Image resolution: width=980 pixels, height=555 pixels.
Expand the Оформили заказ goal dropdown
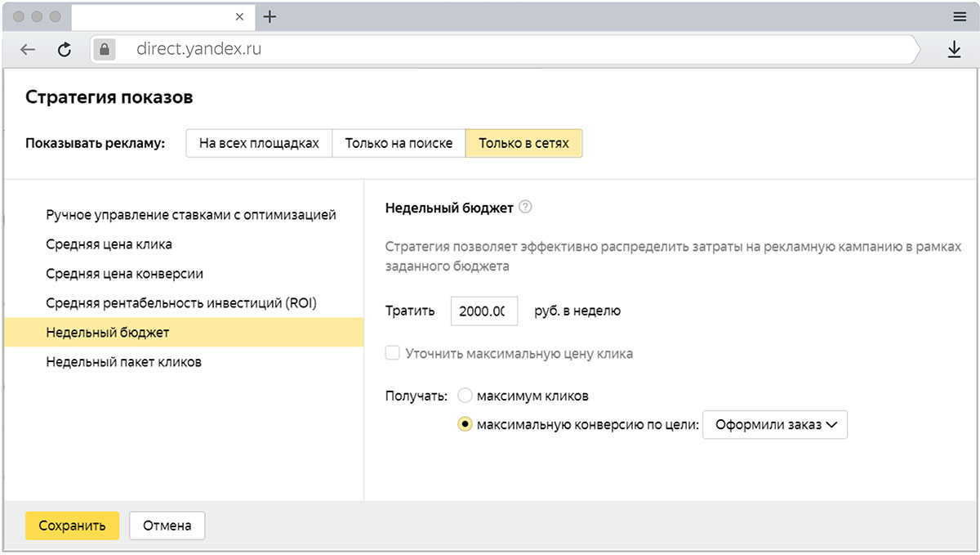[x=775, y=424]
